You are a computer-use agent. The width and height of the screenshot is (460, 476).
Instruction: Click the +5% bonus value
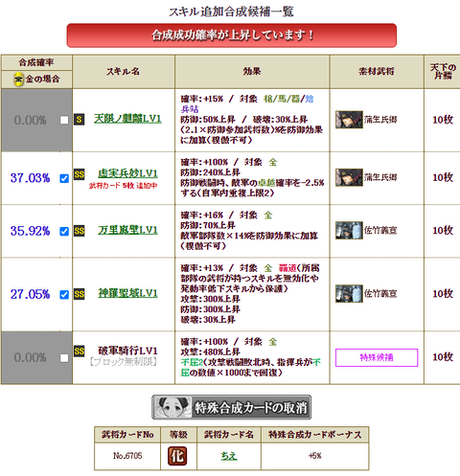(314, 456)
